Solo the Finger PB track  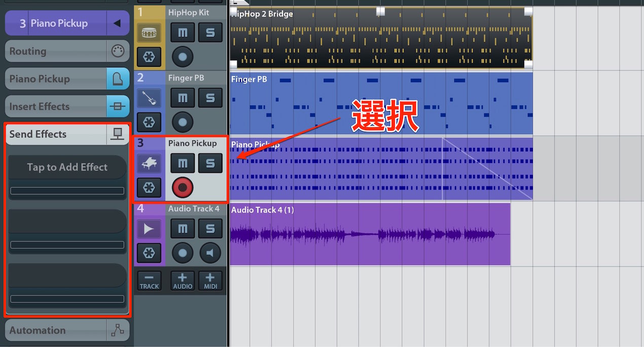(x=210, y=98)
